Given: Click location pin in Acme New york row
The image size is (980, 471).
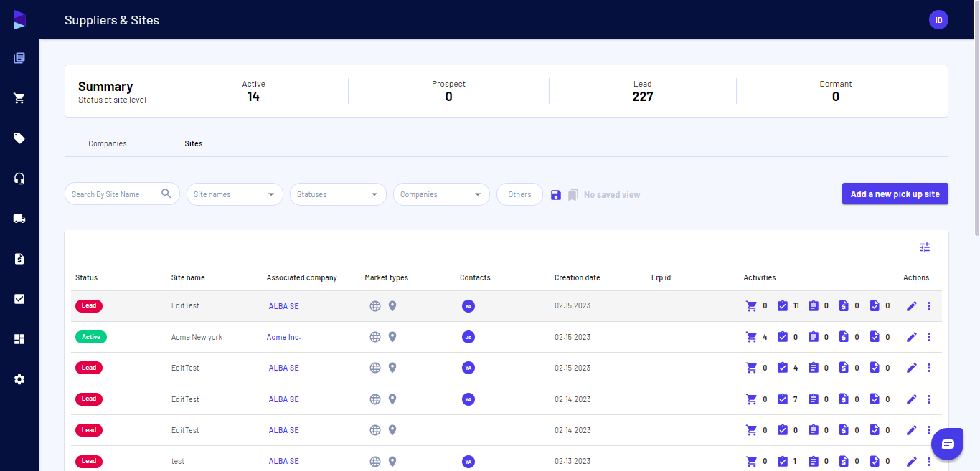Looking at the screenshot, I should coord(392,337).
